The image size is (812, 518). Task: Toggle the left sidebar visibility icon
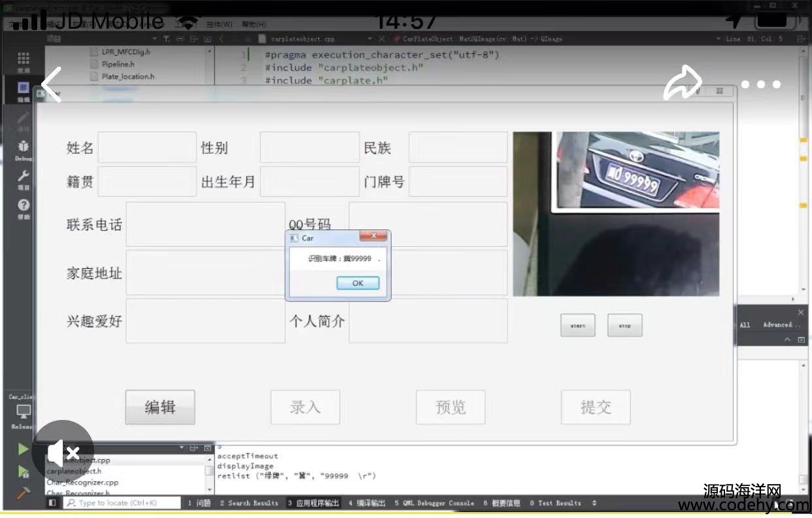(x=52, y=503)
